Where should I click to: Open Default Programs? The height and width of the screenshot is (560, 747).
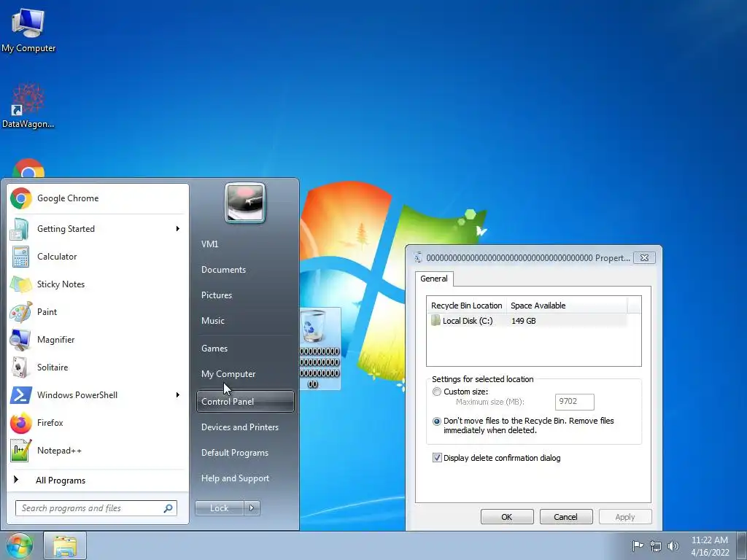(235, 453)
